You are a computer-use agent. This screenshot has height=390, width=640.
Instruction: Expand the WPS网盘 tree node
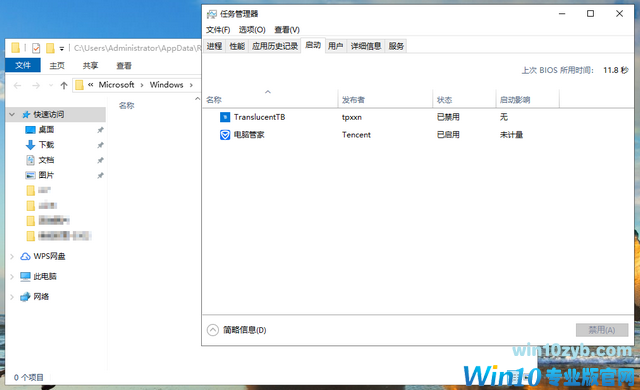tap(12, 257)
